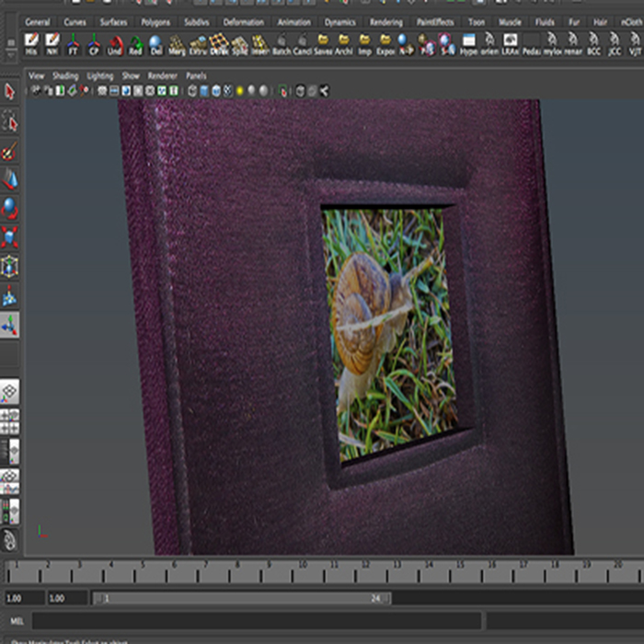644x644 pixels.
Task: Click the Cancel batch shelf icon
Action: tap(303, 44)
